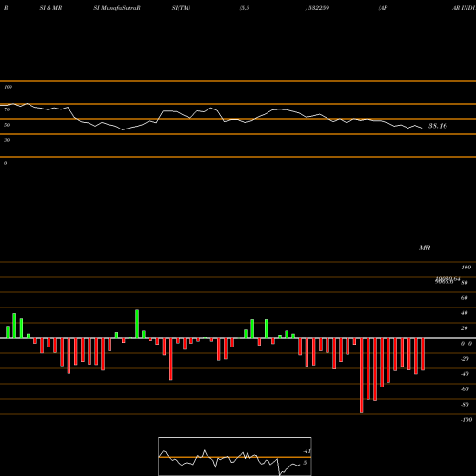
Task: Click the MR panel title label
Action: coord(425,248)
